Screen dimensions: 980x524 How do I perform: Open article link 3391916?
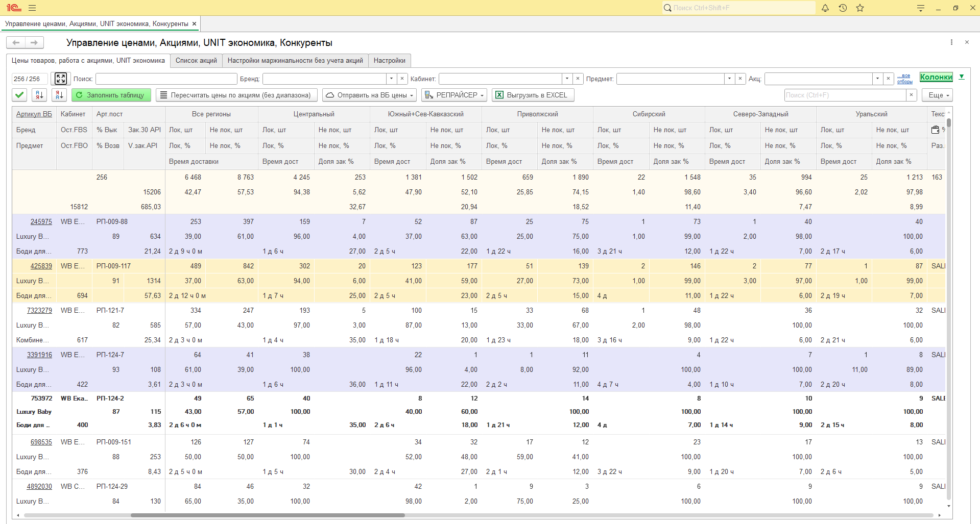39,355
